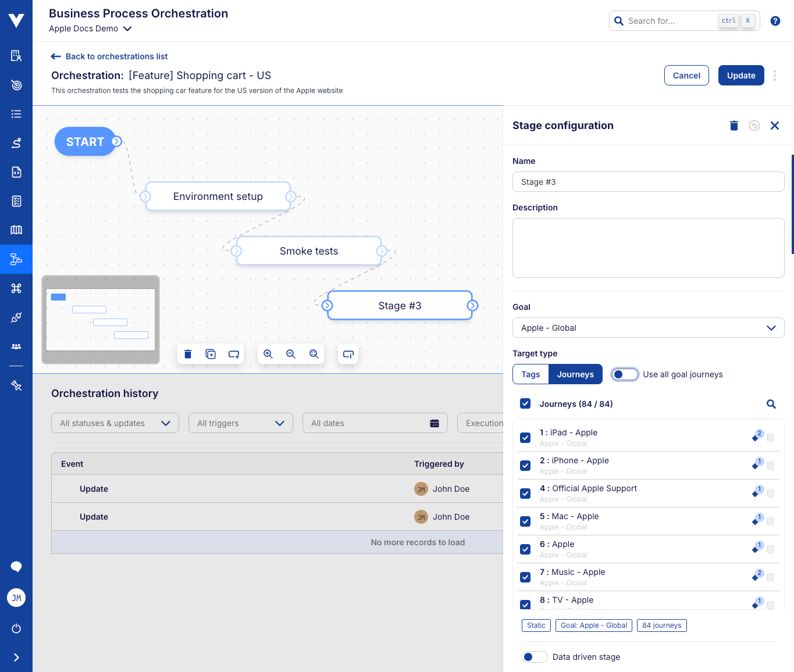Open the Goal dropdown showing Apple - Global
The height and width of the screenshot is (672, 794).
648,328
